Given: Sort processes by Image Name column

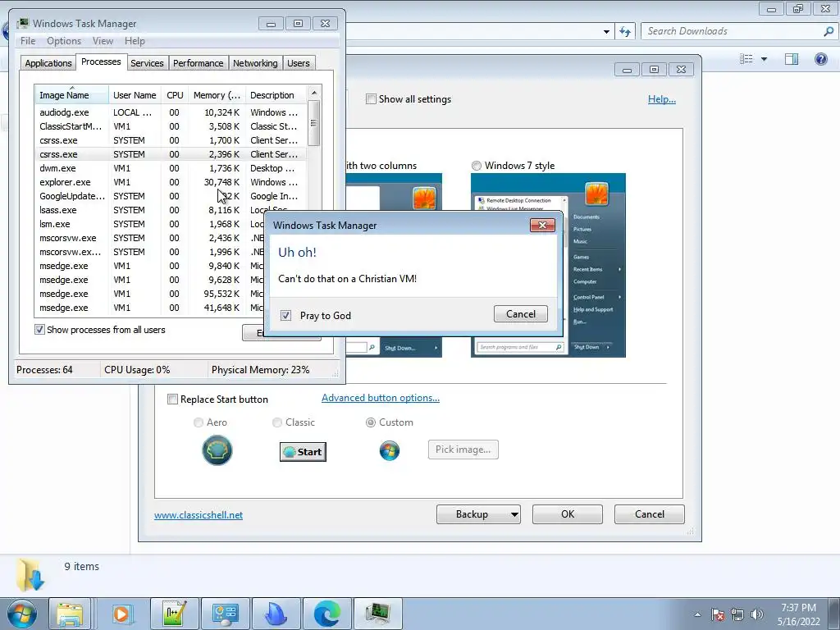Looking at the screenshot, I should [71, 95].
